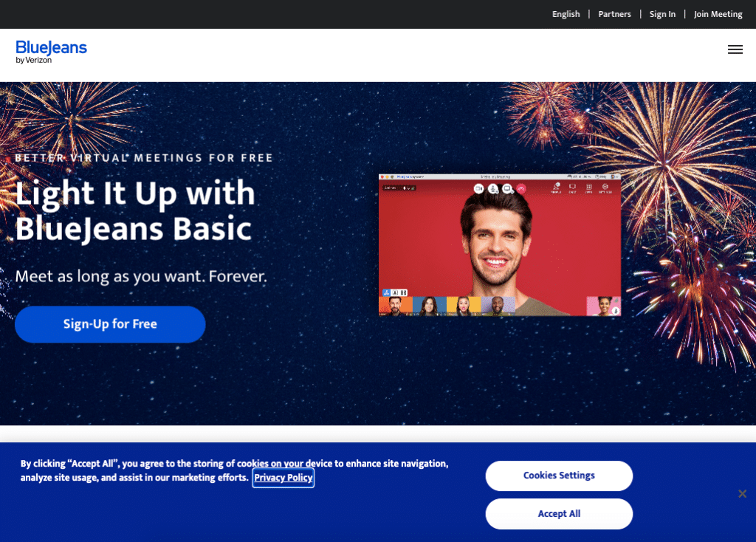Click the Accept All cookies button
Viewport: 756px width, 542px height.
559,513
